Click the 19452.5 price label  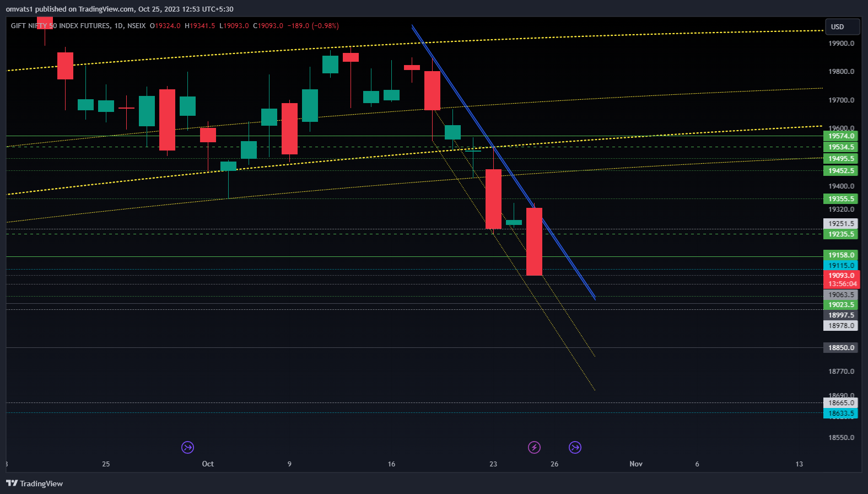coord(841,171)
